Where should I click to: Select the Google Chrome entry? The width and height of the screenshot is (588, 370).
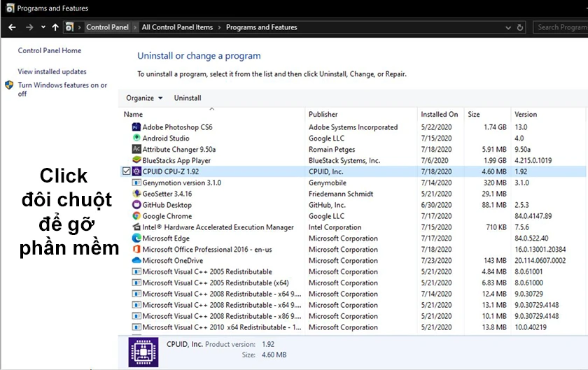[x=167, y=216]
